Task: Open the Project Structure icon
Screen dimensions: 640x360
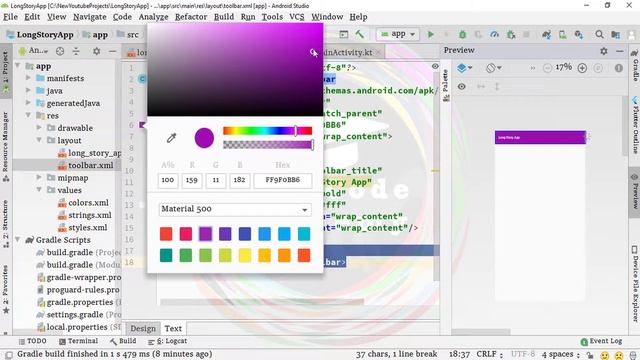Action: point(616,35)
